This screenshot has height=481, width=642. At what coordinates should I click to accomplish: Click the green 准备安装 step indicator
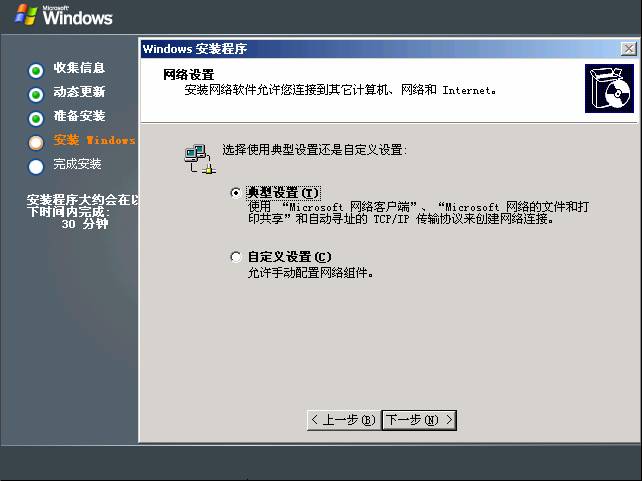click(36, 119)
